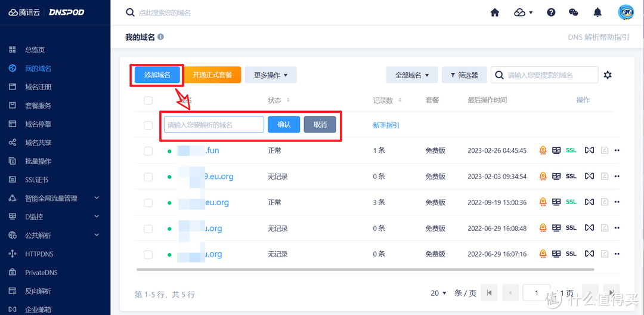This screenshot has width=644, height=315.
Task: Click the home icon in top bar
Action: (494, 13)
